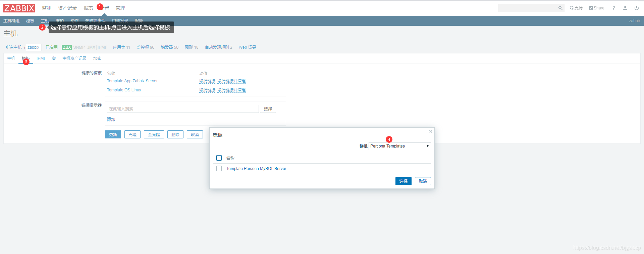Click the JMX availability badge
Screen dimensions: 644x254
[x=91, y=47]
